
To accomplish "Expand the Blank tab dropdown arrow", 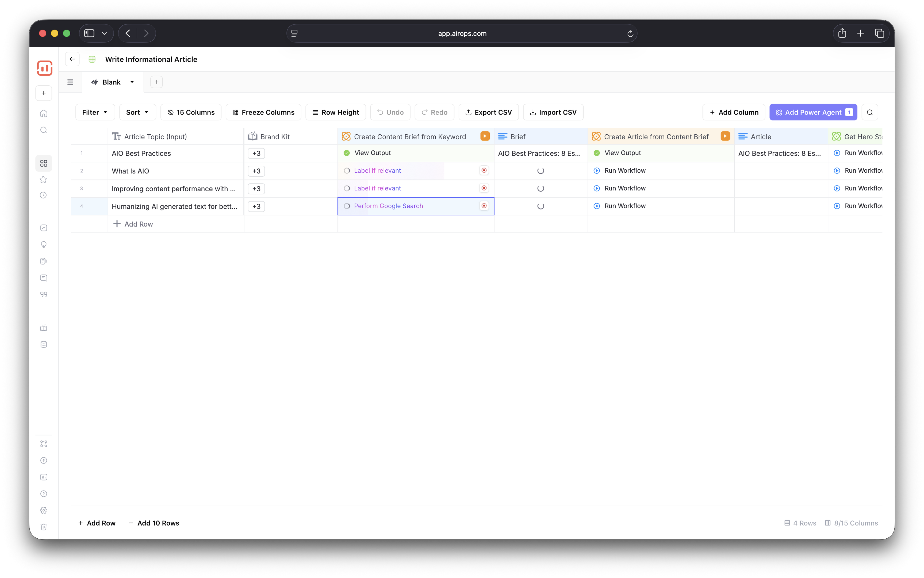I will pyautogui.click(x=132, y=82).
